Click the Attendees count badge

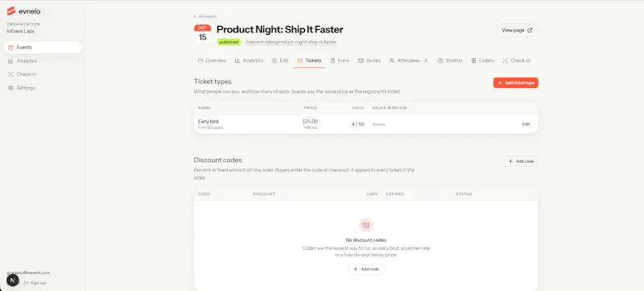point(426,60)
